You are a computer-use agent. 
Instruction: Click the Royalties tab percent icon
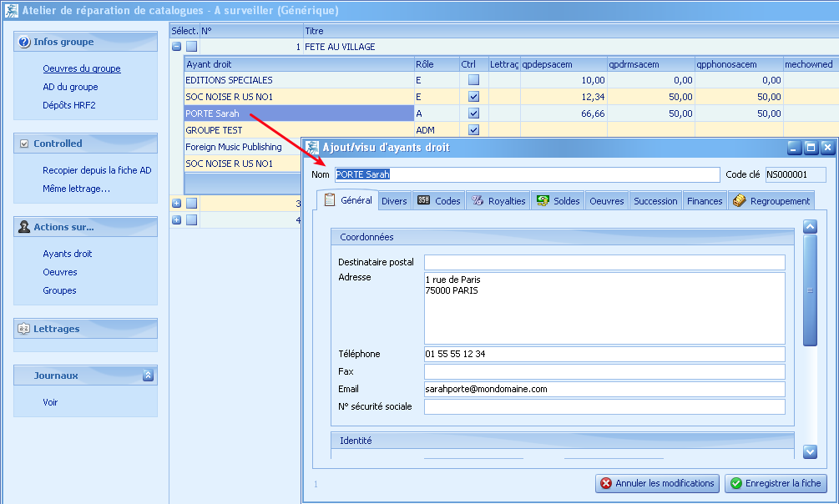(x=478, y=200)
